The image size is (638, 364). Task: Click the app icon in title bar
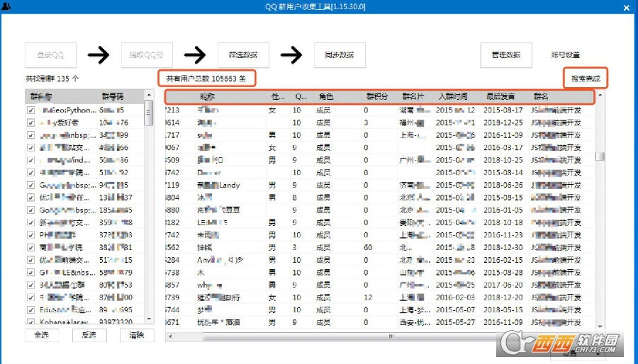point(6,6)
